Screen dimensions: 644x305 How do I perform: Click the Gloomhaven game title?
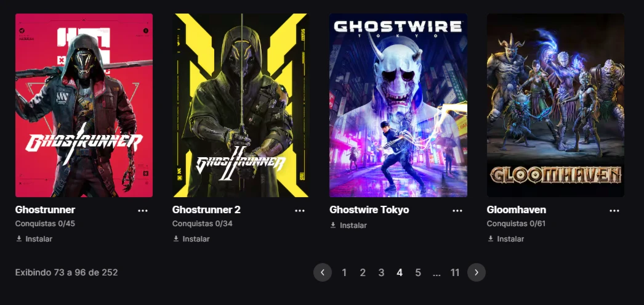click(517, 209)
